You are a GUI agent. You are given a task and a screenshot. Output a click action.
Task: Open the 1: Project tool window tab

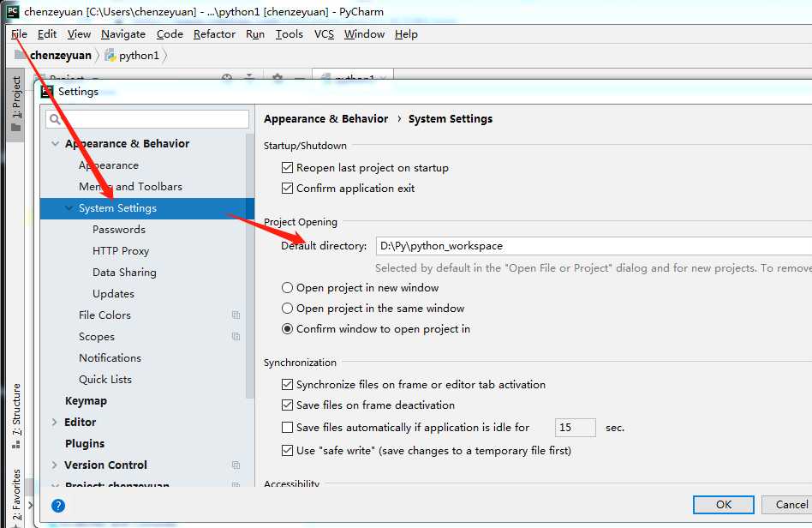tap(16, 104)
